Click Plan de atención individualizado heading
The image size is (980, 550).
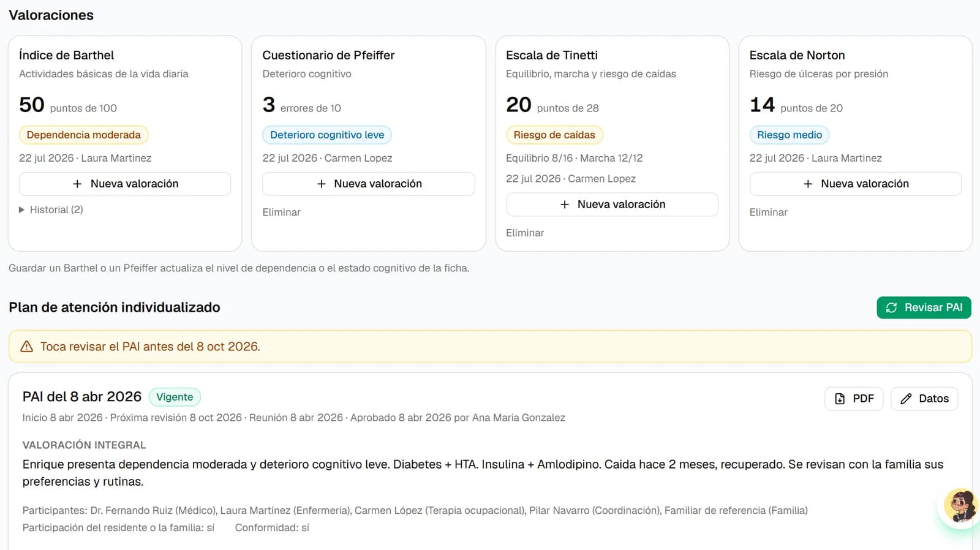115,307
